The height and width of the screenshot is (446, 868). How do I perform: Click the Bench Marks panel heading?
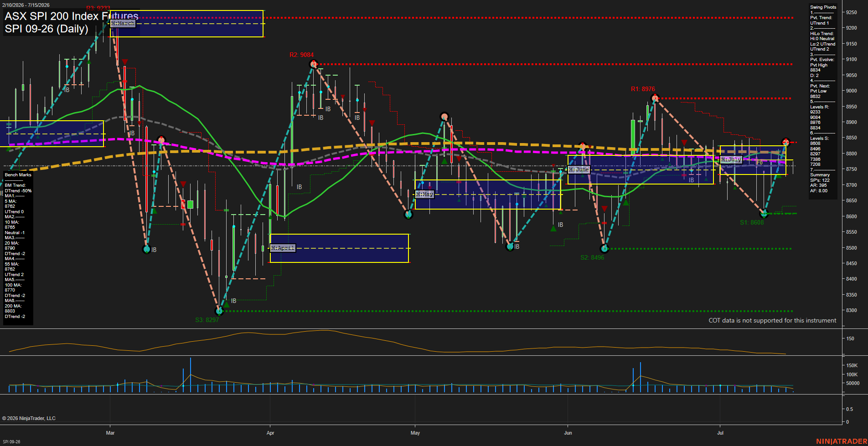click(18, 175)
